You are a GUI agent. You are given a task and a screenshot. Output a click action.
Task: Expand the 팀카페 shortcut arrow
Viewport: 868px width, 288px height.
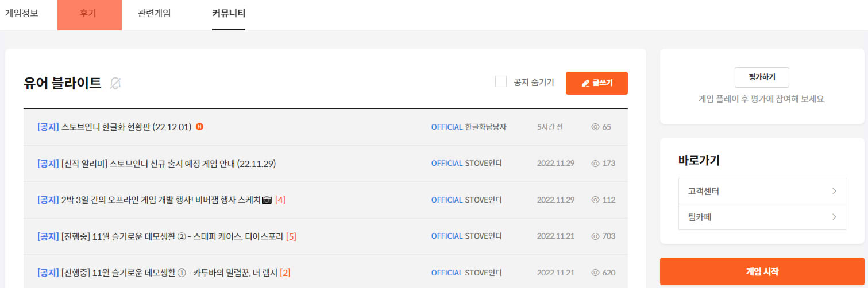click(834, 217)
